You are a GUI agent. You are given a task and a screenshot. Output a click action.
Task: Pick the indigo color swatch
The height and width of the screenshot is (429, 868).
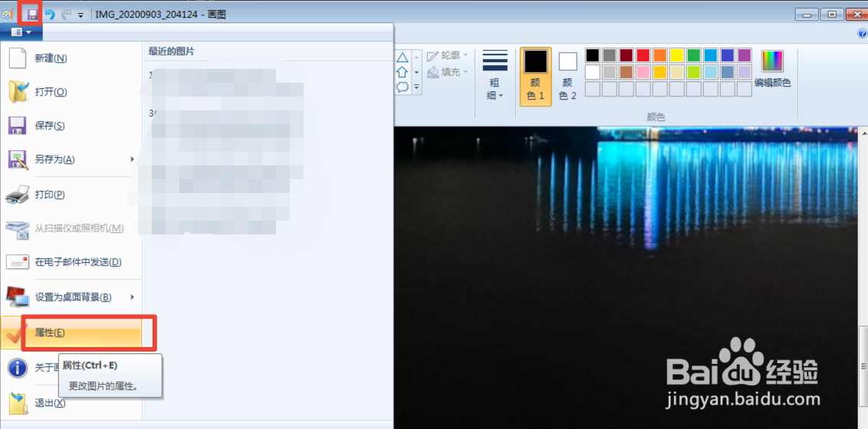click(728, 55)
